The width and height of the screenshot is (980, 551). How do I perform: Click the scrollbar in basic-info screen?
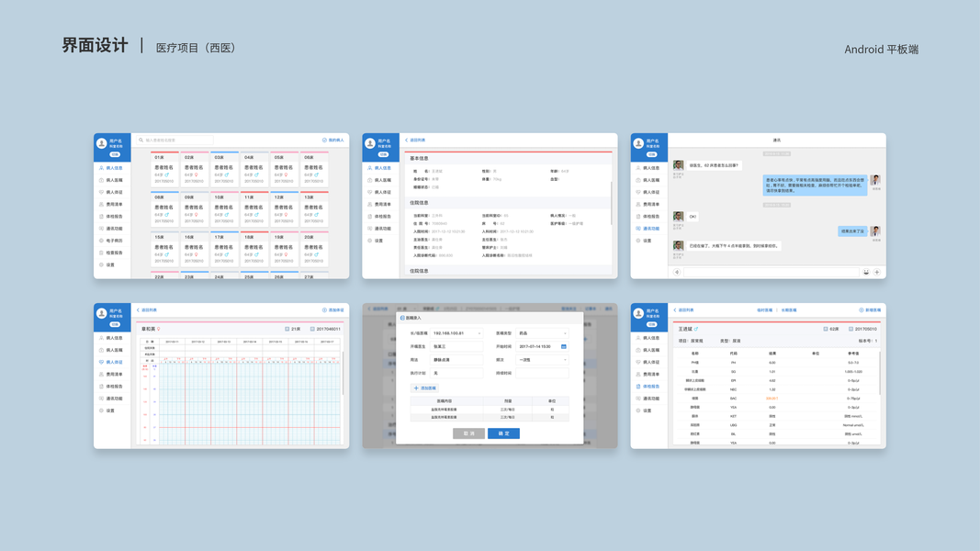(611, 203)
